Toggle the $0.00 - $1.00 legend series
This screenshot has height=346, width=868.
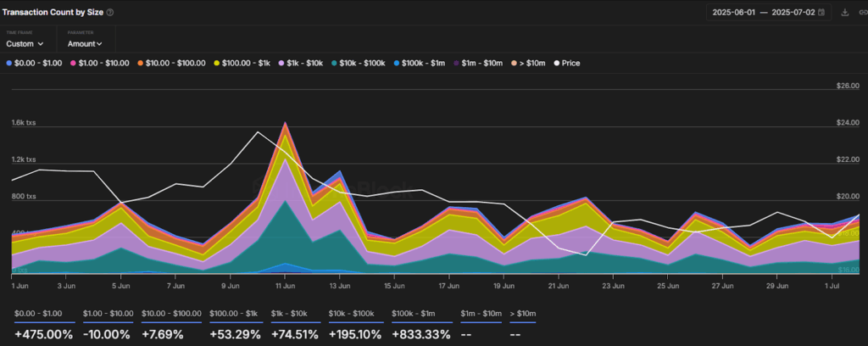pos(34,63)
